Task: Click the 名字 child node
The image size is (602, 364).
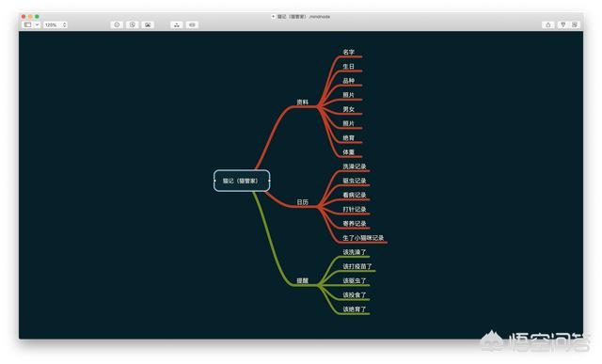Action: tap(349, 52)
